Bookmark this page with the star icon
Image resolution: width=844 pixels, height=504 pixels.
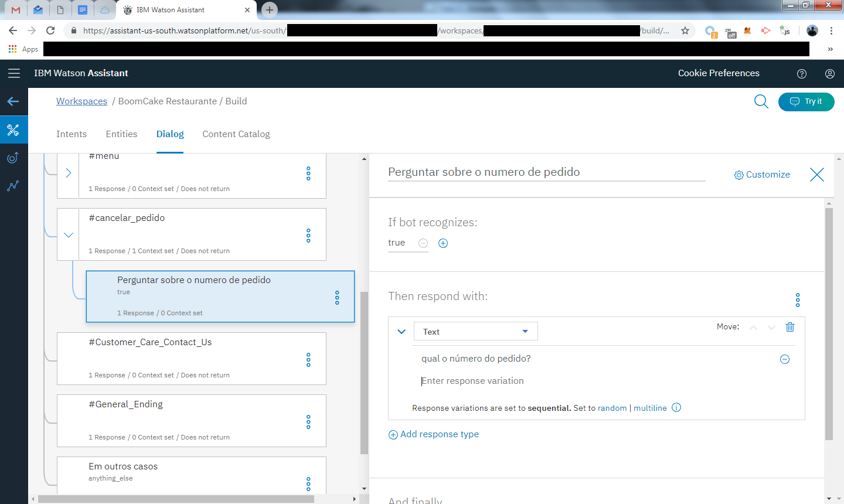tap(685, 30)
